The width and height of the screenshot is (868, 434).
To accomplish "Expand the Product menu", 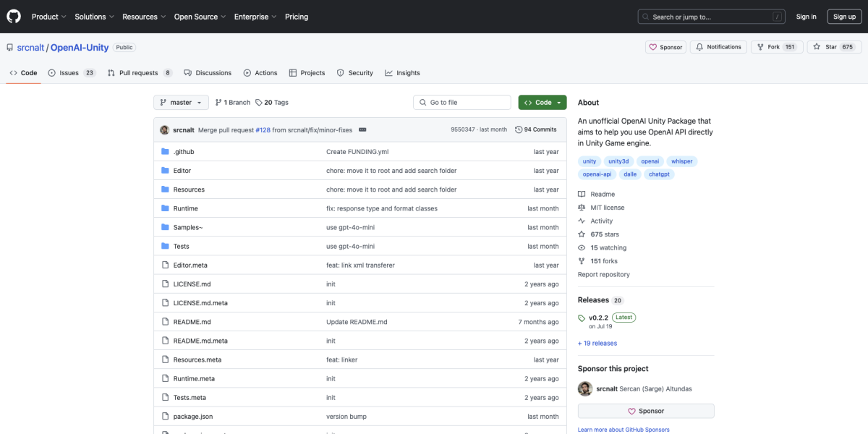I will pyautogui.click(x=48, y=17).
